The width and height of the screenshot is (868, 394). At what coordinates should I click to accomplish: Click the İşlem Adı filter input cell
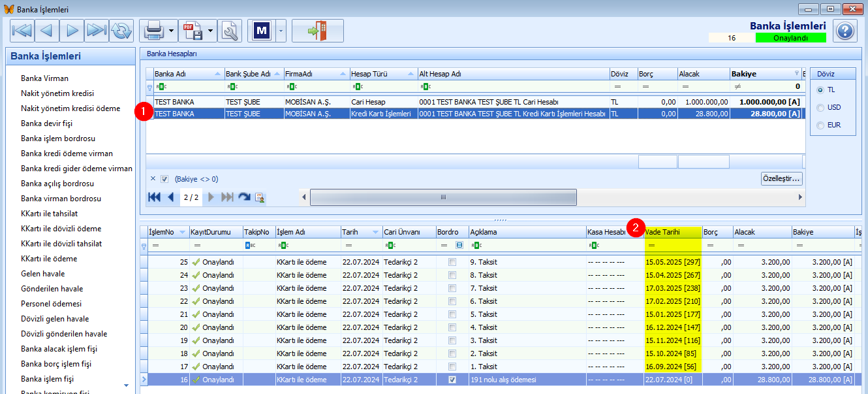point(308,245)
